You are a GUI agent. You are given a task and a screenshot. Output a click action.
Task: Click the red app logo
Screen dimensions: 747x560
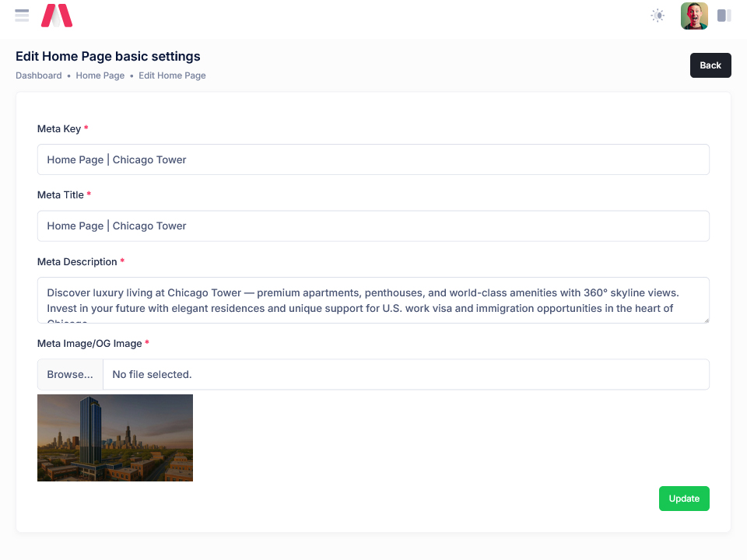[57, 16]
